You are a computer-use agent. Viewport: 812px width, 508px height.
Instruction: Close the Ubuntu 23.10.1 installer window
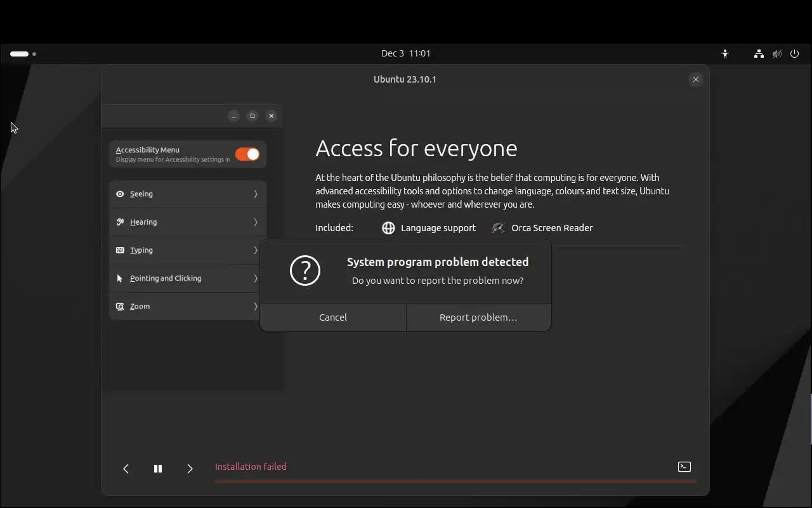pos(696,79)
